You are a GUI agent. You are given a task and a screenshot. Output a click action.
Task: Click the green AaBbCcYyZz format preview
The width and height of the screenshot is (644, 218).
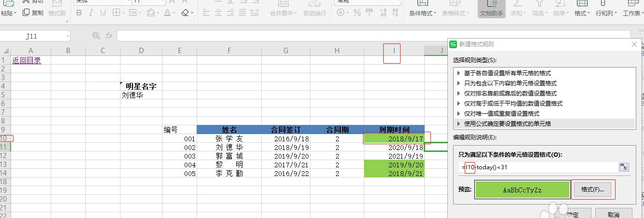pos(522,190)
